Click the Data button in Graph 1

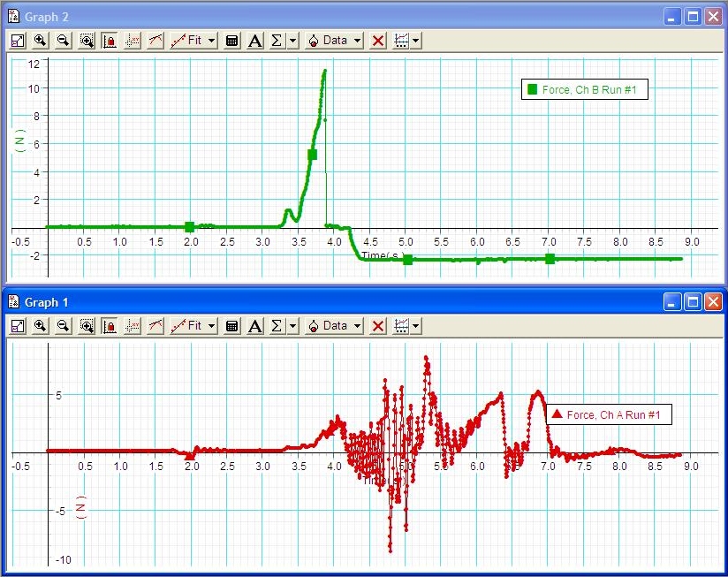[328, 326]
